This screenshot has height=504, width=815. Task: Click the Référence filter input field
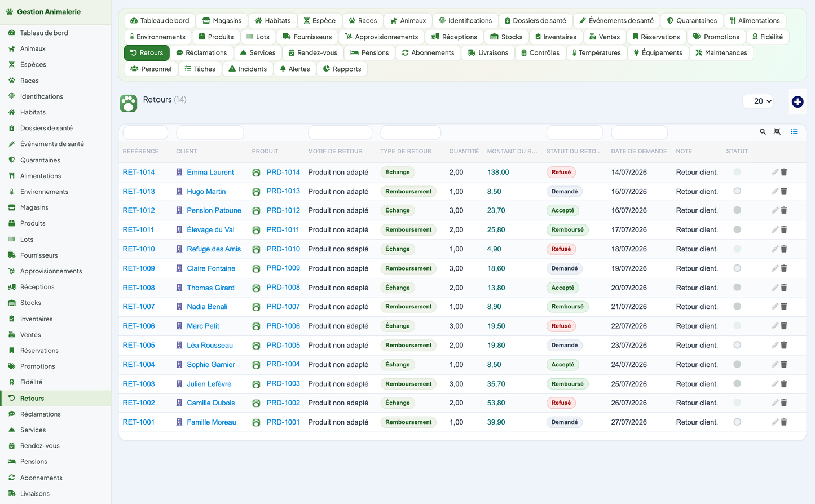[x=146, y=132]
